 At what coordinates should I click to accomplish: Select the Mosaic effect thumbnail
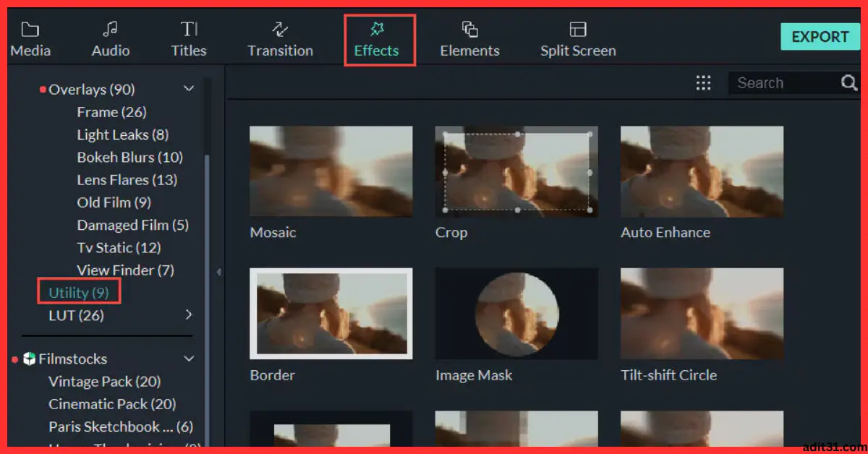click(331, 171)
